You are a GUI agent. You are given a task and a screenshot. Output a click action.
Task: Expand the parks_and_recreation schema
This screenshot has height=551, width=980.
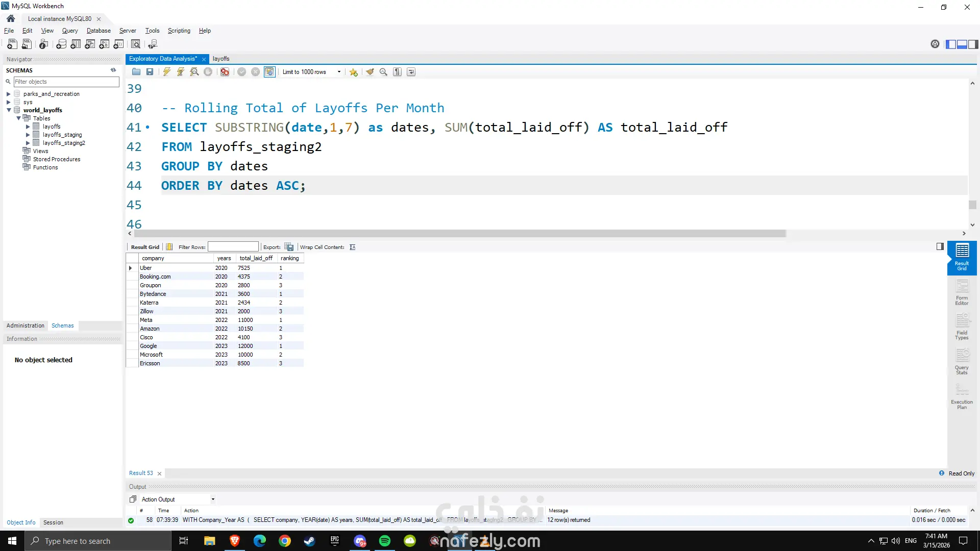coord(9,94)
